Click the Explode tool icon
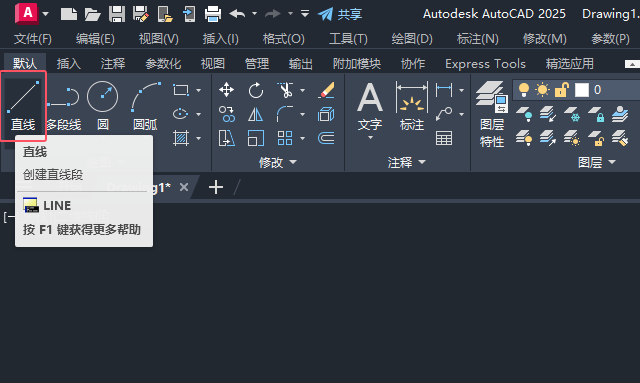The height and width of the screenshot is (383, 640). 326,114
